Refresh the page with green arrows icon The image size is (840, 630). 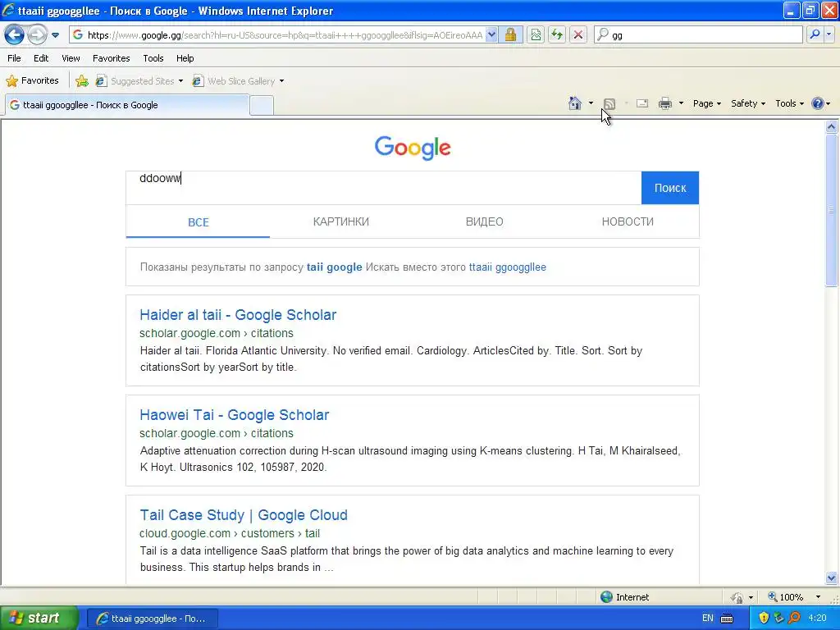point(557,34)
